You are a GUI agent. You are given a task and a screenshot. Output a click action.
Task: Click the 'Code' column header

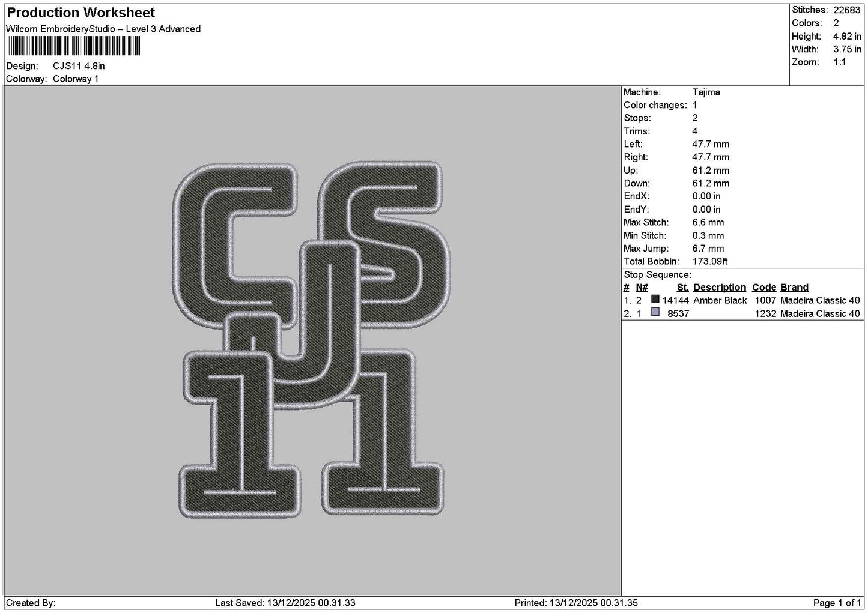[764, 288]
